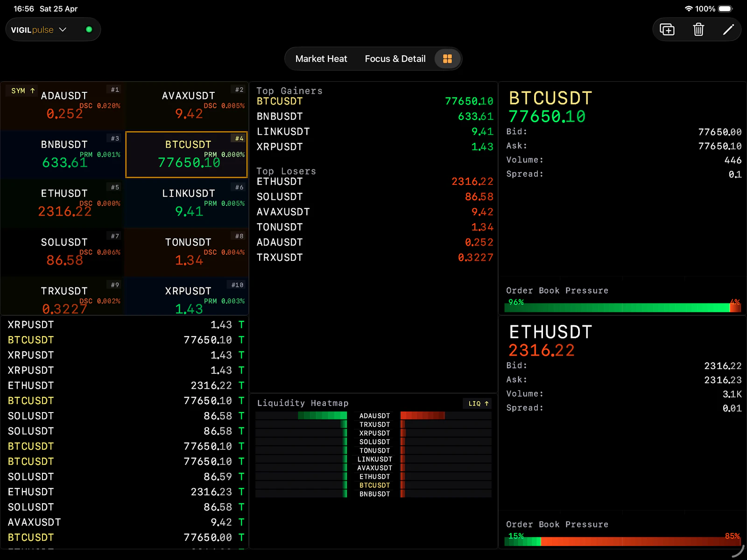Click the SOLUSDT heatmap row label
The width and height of the screenshot is (747, 560).
point(374,441)
